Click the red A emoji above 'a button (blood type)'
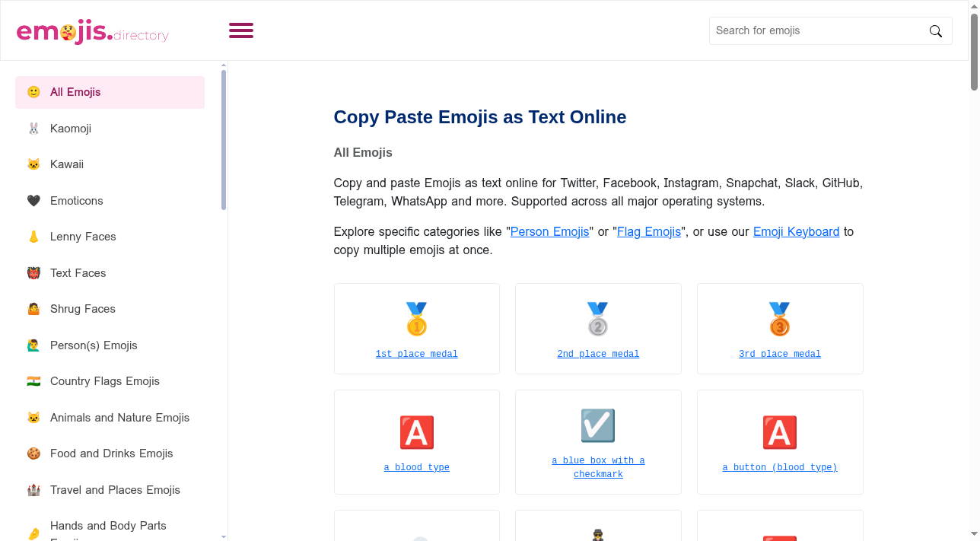This screenshot has height=541, width=980. [x=780, y=433]
